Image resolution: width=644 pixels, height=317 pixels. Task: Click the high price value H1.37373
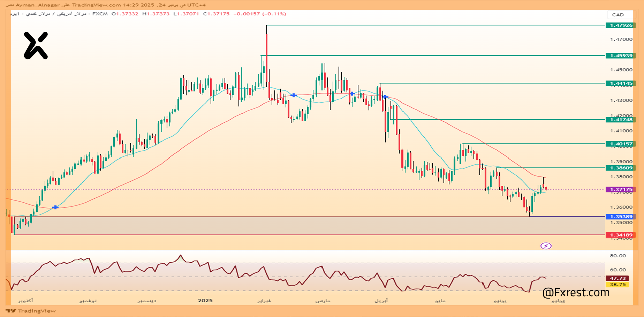pyautogui.click(x=156, y=14)
